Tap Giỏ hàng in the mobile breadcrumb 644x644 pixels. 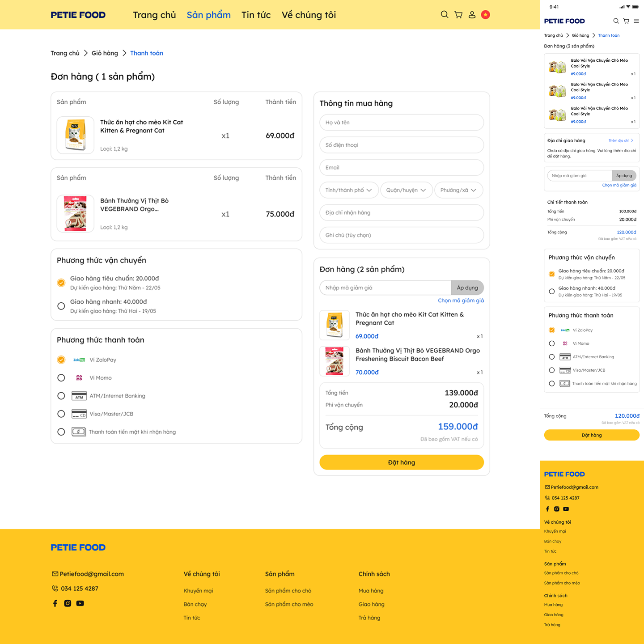tap(580, 35)
